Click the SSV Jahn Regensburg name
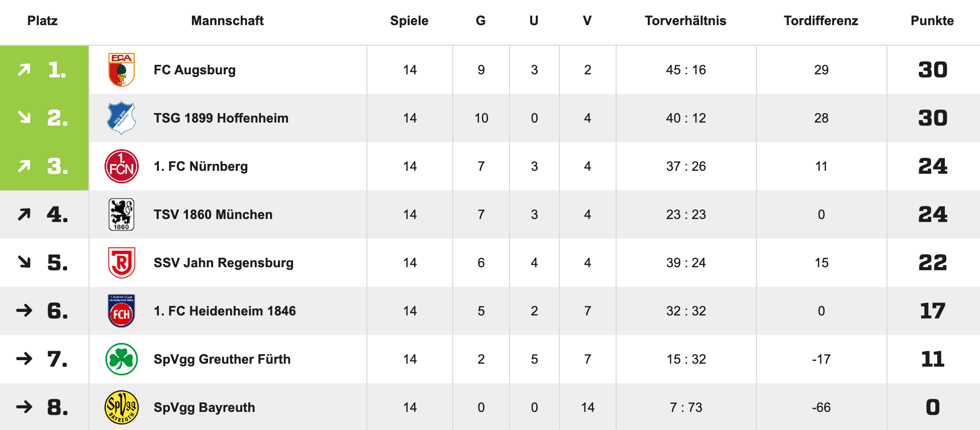 point(224,263)
